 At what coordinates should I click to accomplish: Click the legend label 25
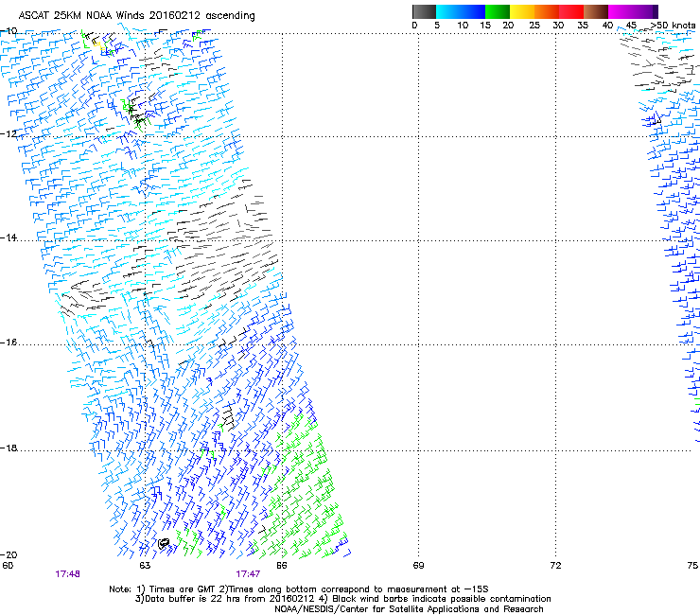click(534, 26)
